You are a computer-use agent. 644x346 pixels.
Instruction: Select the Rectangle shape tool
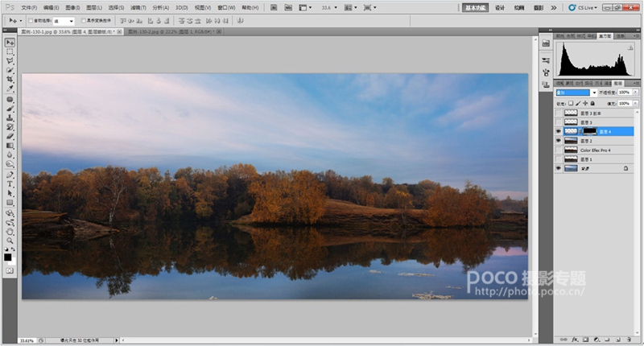pyautogui.click(x=10, y=203)
